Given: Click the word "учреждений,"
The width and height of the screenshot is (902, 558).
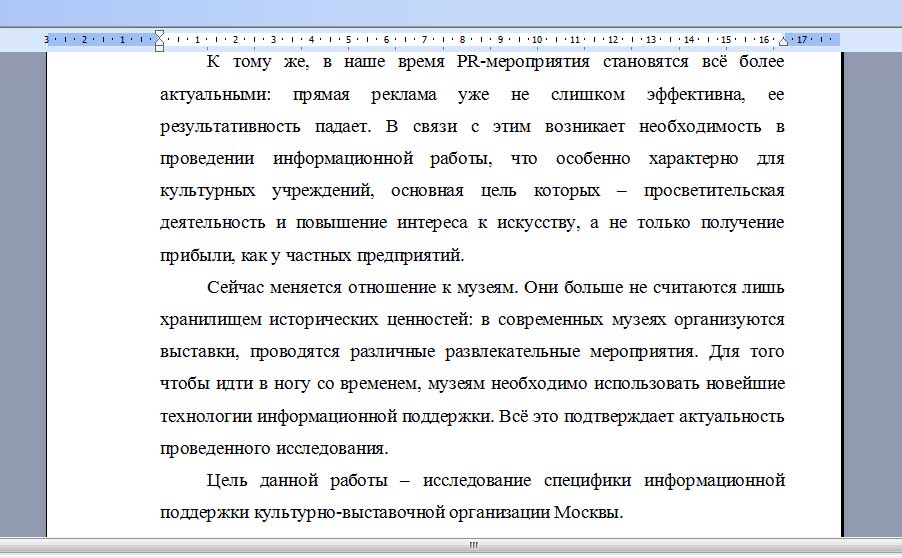Looking at the screenshot, I should (323, 191).
